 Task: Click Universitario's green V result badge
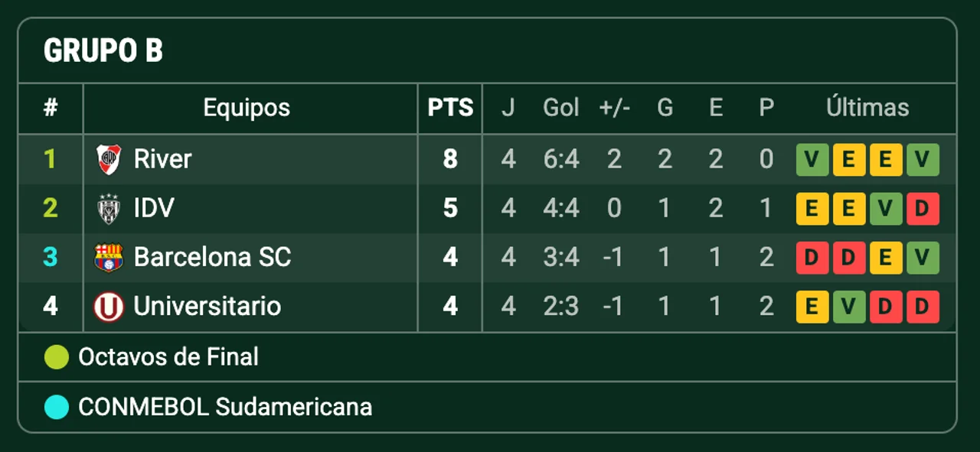click(849, 307)
